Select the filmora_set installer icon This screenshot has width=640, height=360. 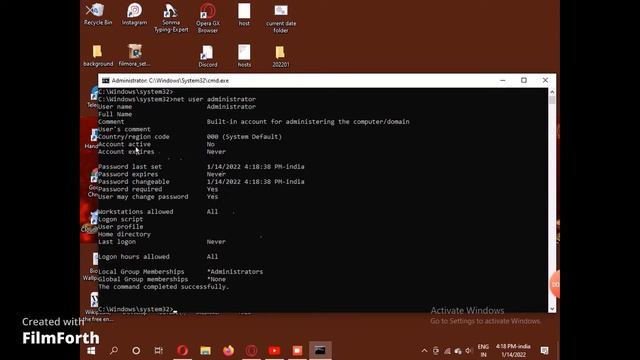[134, 56]
